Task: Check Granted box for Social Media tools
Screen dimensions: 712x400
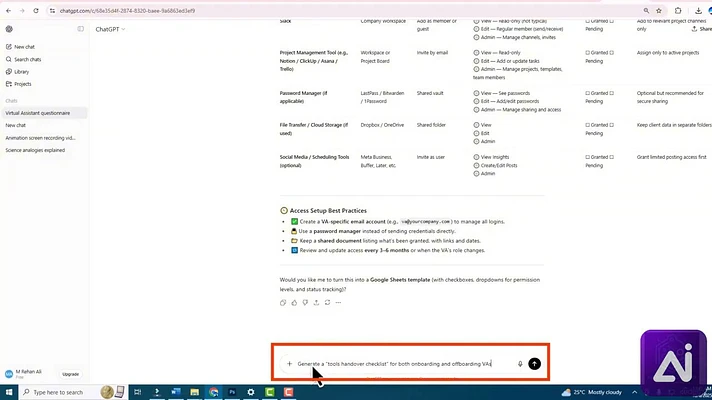Action: pyautogui.click(x=588, y=157)
